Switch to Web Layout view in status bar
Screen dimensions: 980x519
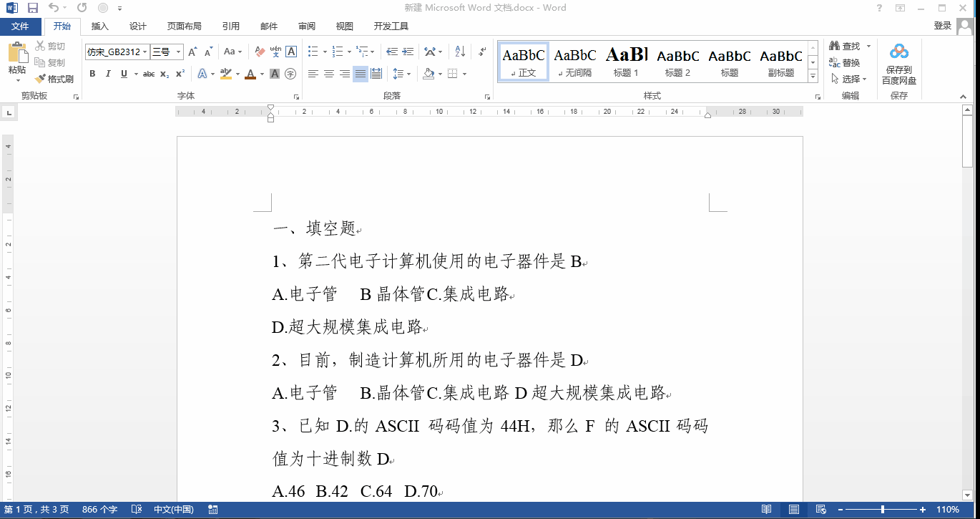point(820,510)
